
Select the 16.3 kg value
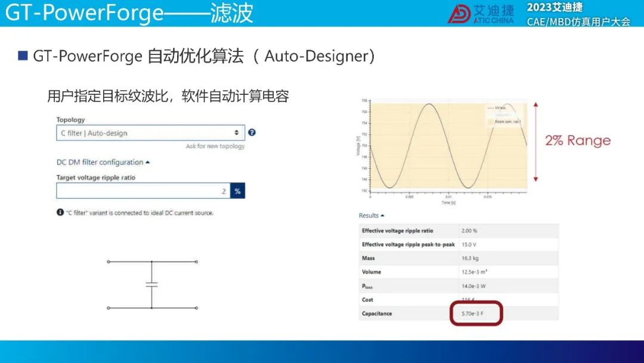coord(470,258)
